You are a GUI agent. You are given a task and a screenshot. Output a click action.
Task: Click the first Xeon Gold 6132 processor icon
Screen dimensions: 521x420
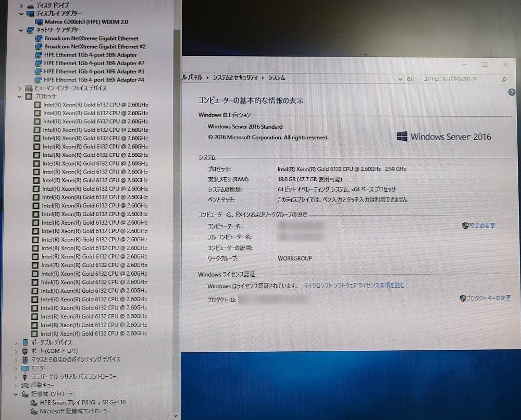click(37, 105)
